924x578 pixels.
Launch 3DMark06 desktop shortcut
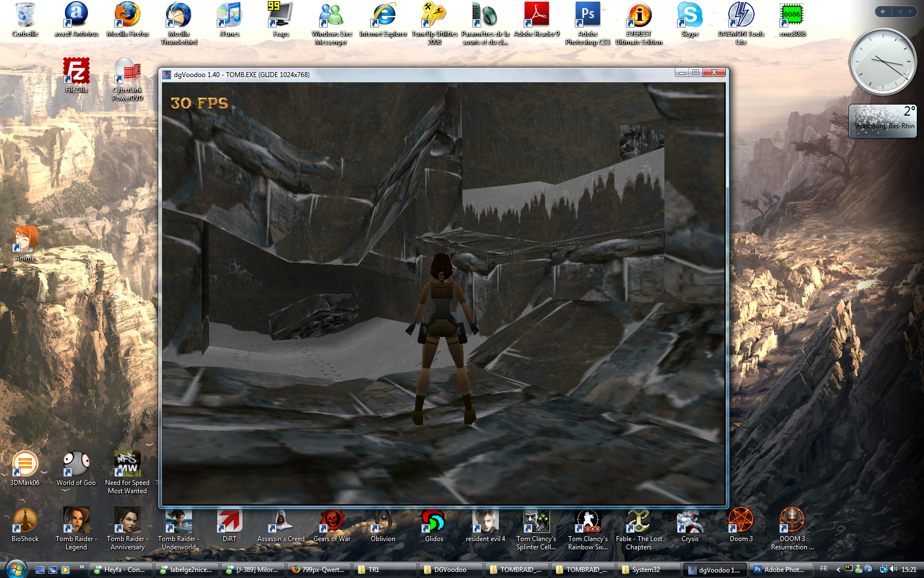pos(25,468)
